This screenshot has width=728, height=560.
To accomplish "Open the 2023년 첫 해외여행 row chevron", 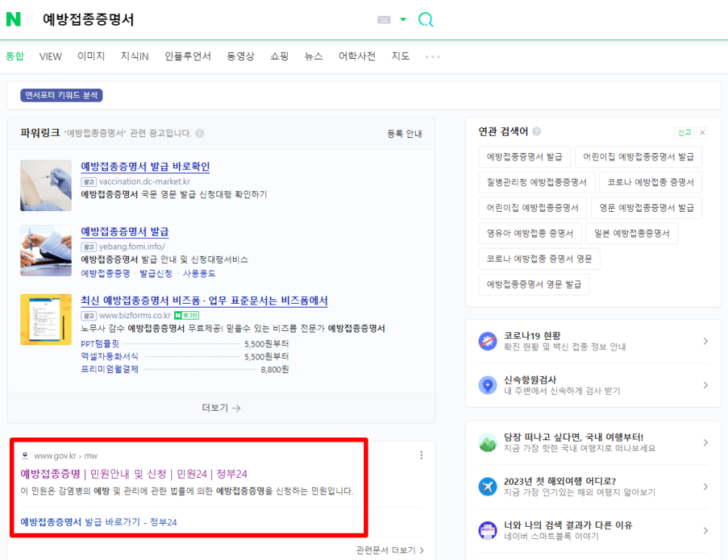I will [705, 487].
